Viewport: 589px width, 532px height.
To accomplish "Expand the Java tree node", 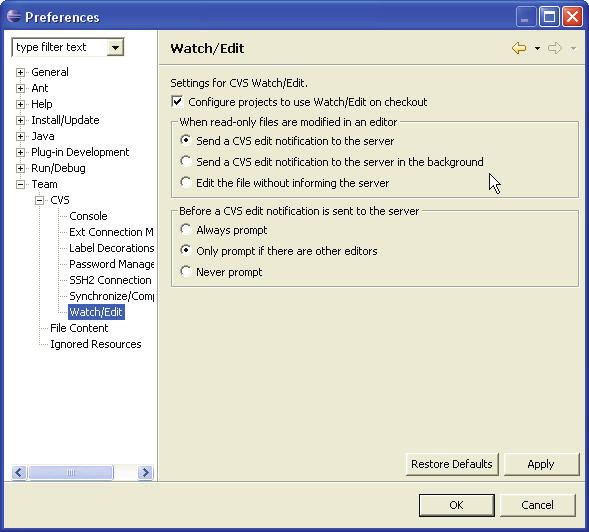I will click(20, 136).
